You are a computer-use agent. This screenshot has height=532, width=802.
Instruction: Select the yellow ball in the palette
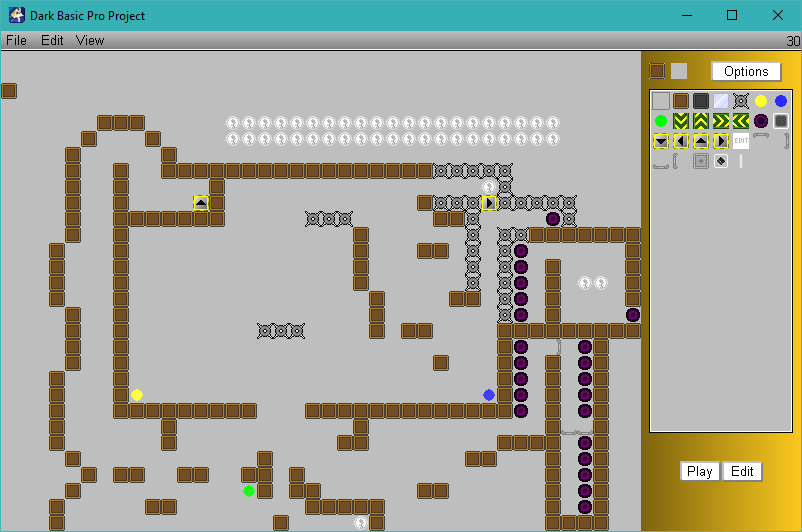761,101
